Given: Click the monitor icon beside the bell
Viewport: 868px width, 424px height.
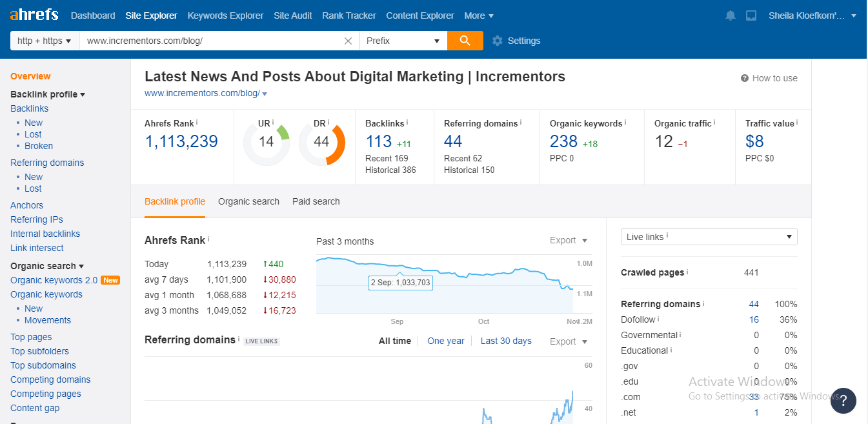Looking at the screenshot, I should 751,15.
